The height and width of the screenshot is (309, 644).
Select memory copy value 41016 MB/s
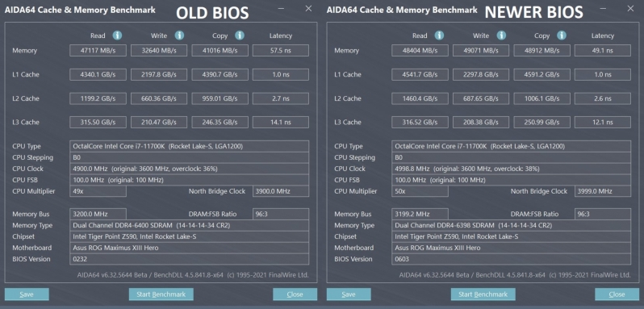220,51
